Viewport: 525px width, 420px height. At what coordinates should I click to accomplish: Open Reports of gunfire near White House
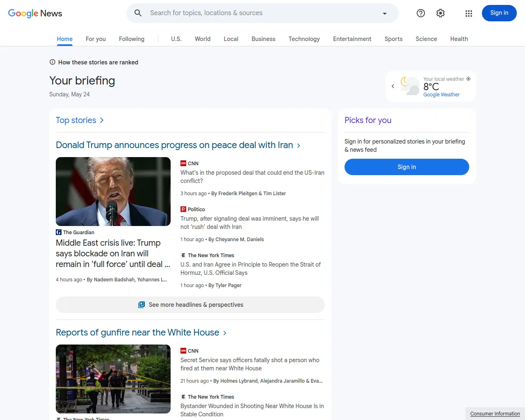tap(137, 333)
